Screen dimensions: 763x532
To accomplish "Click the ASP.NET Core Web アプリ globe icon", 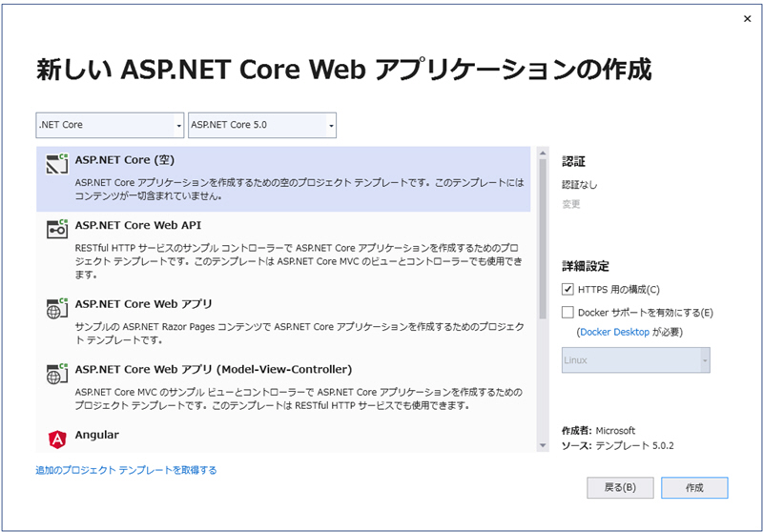I will (57, 308).
